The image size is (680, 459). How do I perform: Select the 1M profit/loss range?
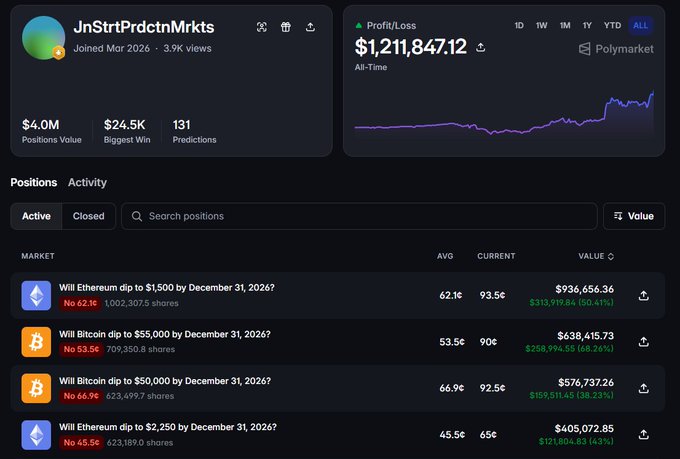coord(565,26)
